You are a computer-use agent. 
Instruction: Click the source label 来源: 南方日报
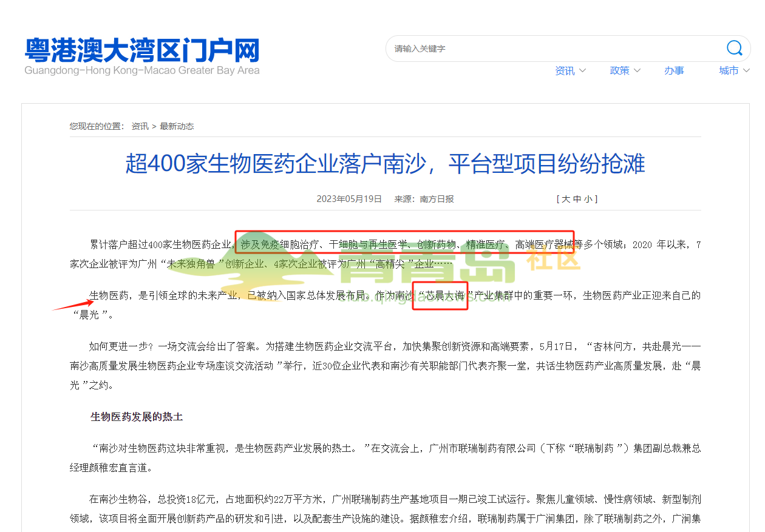[424, 199]
